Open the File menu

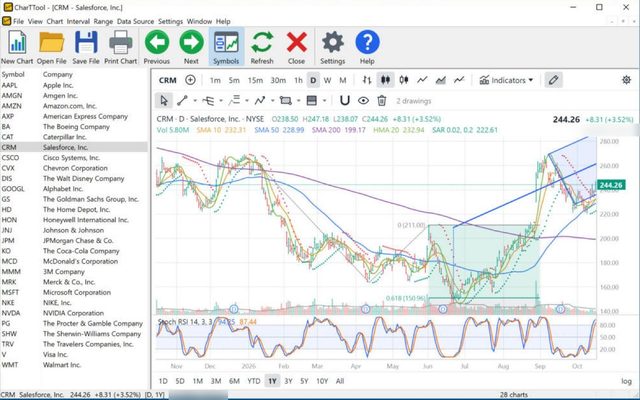(18, 21)
